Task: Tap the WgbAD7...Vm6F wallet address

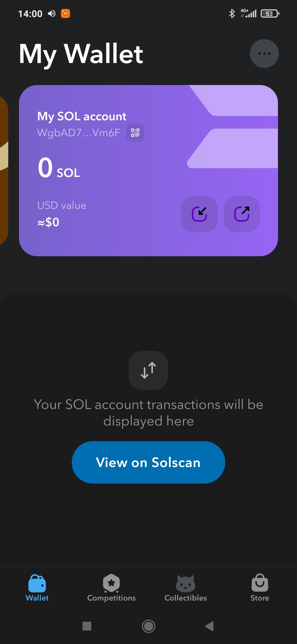Action: [x=79, y=133]
